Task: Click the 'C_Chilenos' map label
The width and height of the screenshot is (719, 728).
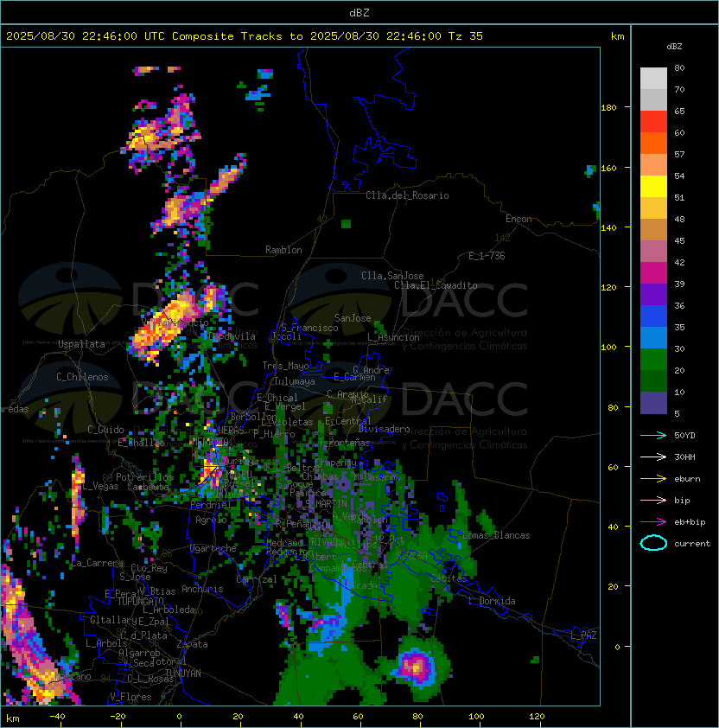Action: [x=82, y=377]
